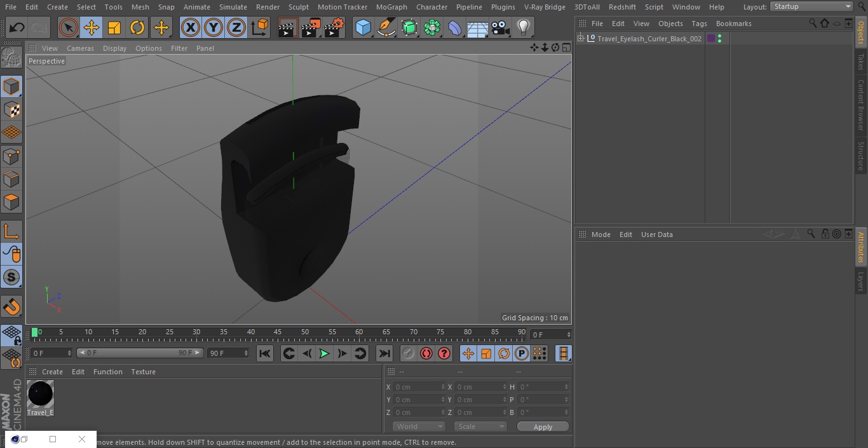
Task: Play the animation forward
Action: tap(324, 353)
